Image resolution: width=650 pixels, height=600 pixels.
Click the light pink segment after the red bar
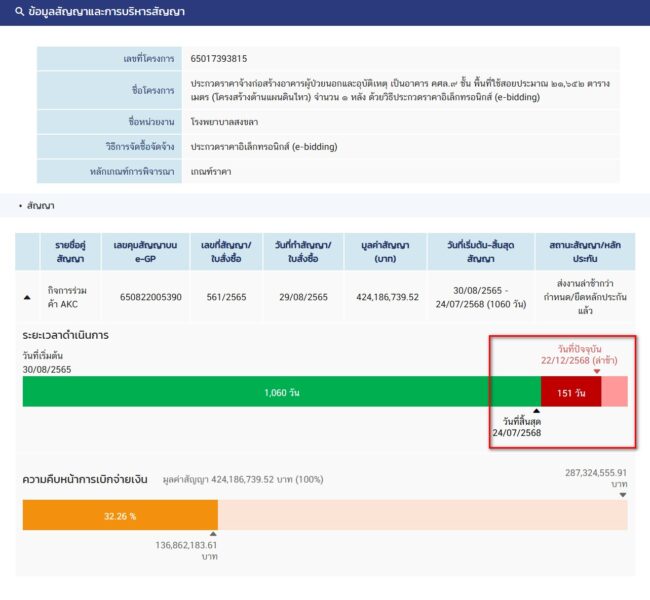click(614, 392)
